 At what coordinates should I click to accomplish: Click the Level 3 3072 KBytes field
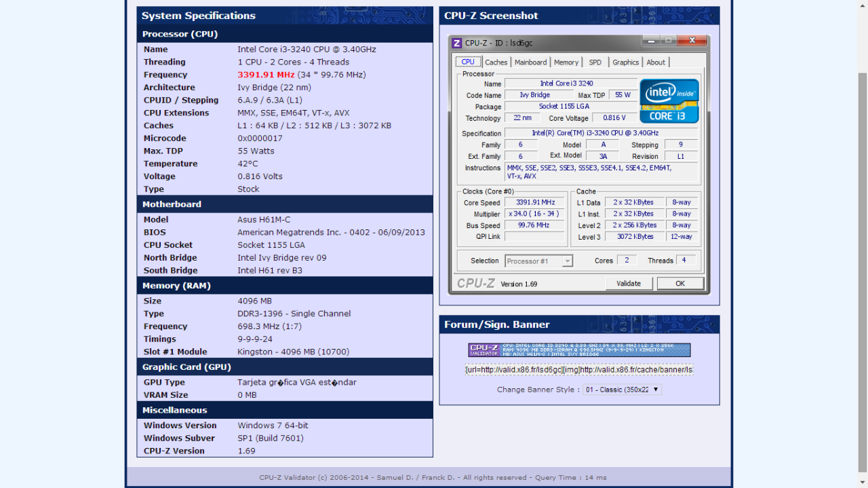coord(635,237)
